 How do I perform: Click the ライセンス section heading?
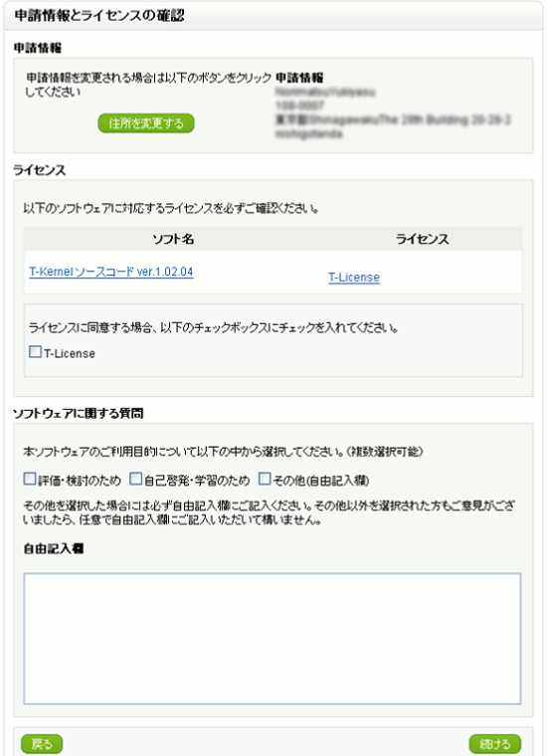pyautogui.click(x=39, y=170)
